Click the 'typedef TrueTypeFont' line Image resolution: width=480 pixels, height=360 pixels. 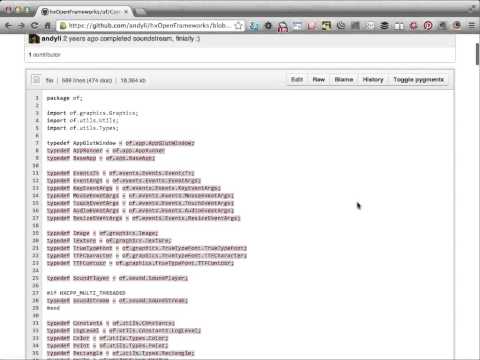(147, 248)
